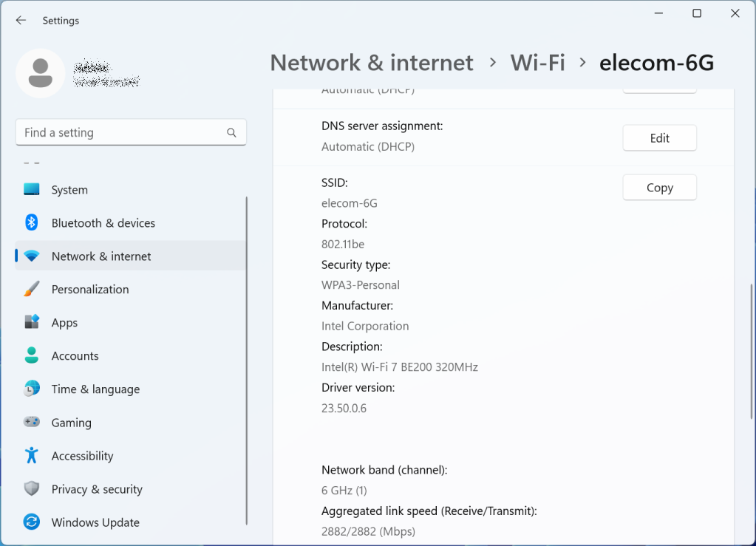Image resolution: width=756 pixels, height=546 pixels.
Task: Go back to Wi-Fi via the breadcrumb
Action: click(x=537, y=63)
